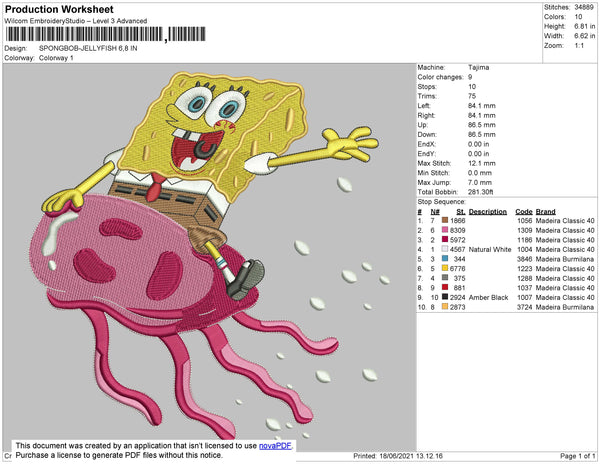Click the 'EndY:' label
This screenshot has width=600, height=464.
[x=427, y=153]
